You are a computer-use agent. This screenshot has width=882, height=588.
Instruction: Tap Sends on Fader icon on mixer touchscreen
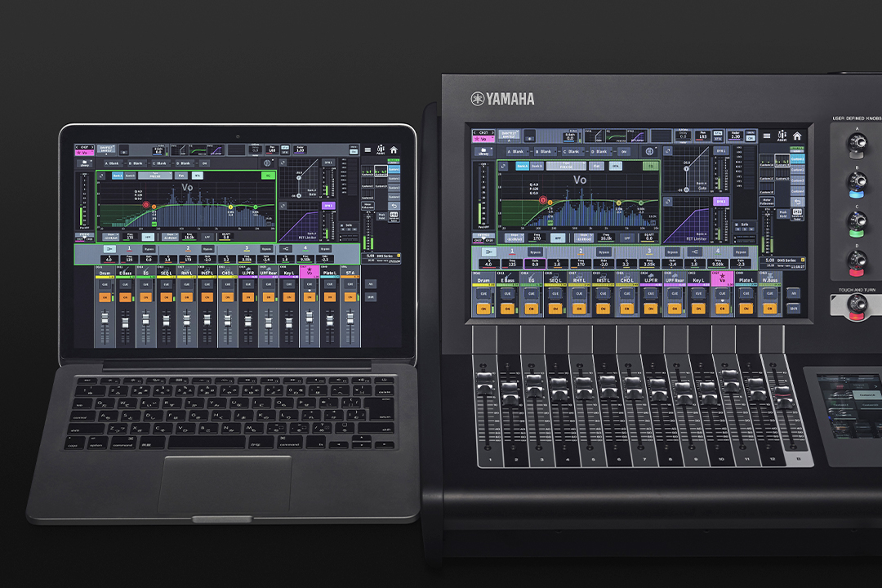click(x=797, y=214)
